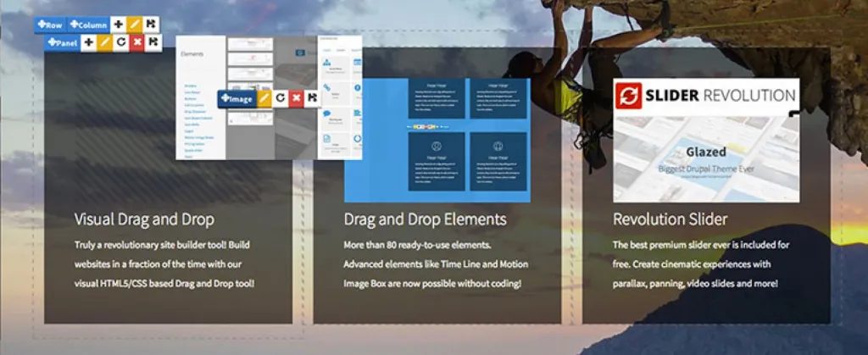Click yellow pencil in Column toolbar
Image resolution: width=868 pixels, height=355 pixels.
pos(135,25)
